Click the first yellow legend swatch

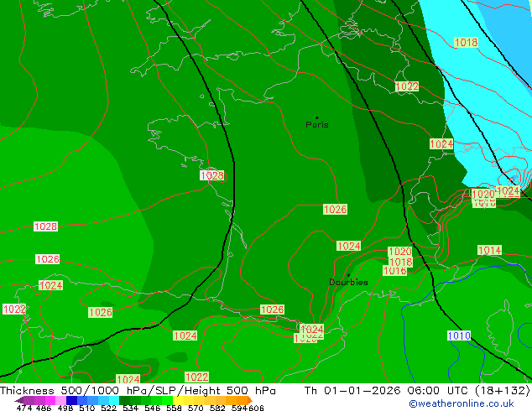[178, 400]
